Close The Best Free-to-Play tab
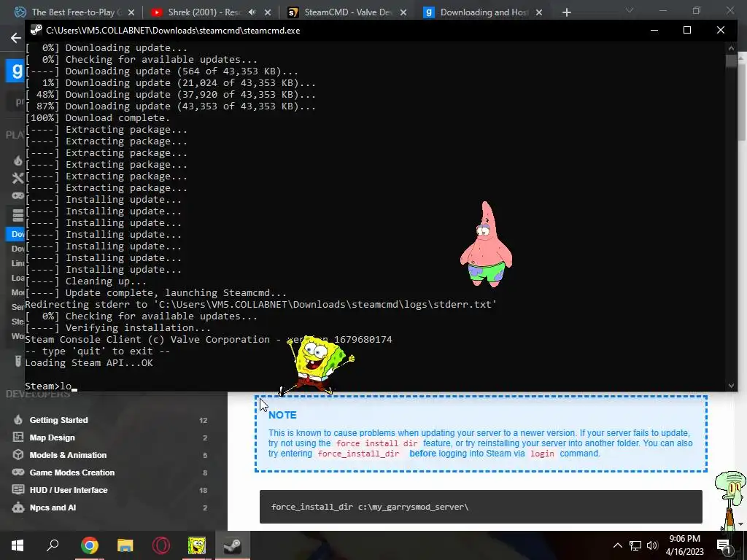The height and width of the screenshot is (560, 747). pyautogui.click(x=131, y=12)
